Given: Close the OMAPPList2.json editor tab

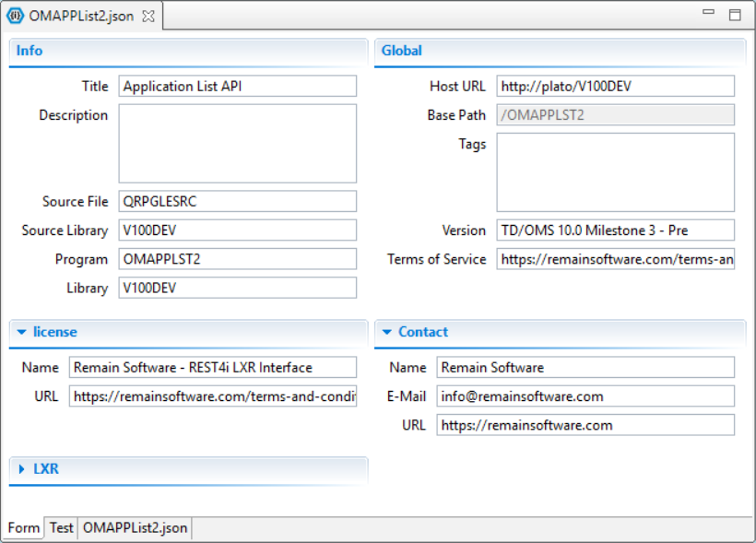Looking at the screenshot, I should click(148, 17).
